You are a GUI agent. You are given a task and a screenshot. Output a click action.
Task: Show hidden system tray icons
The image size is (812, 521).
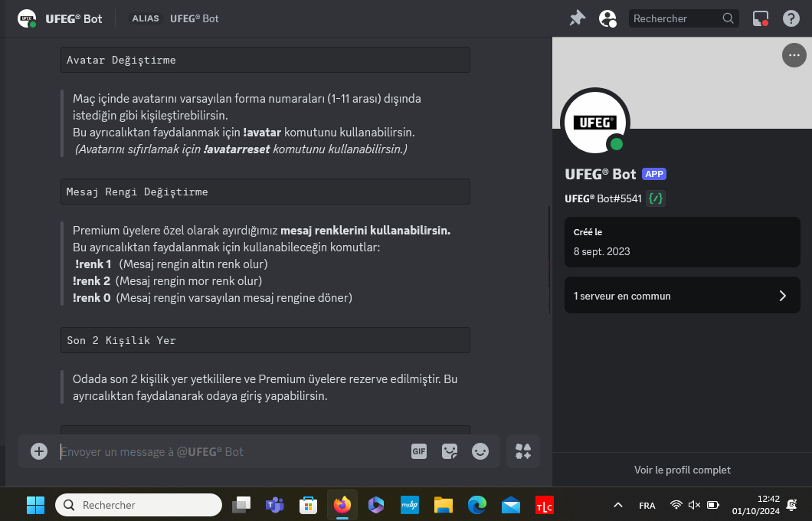pos(617,505)
